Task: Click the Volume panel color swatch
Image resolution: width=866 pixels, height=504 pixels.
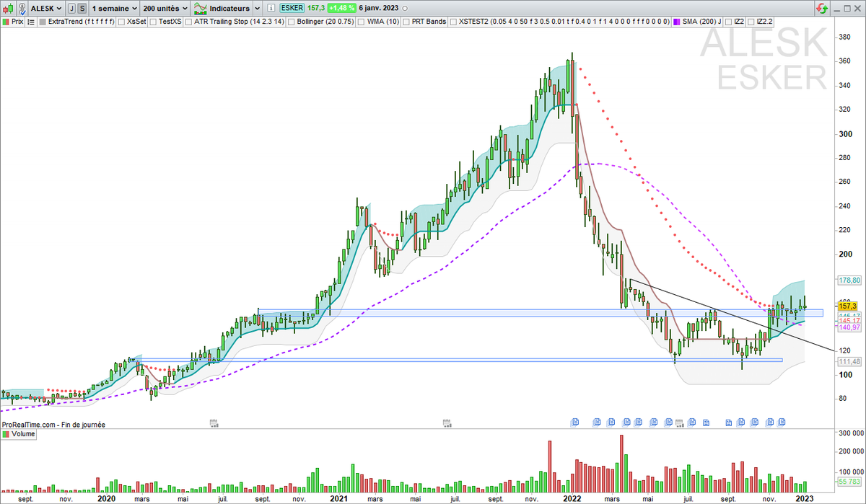Action: pyautogui.click(x=6, y=435)
